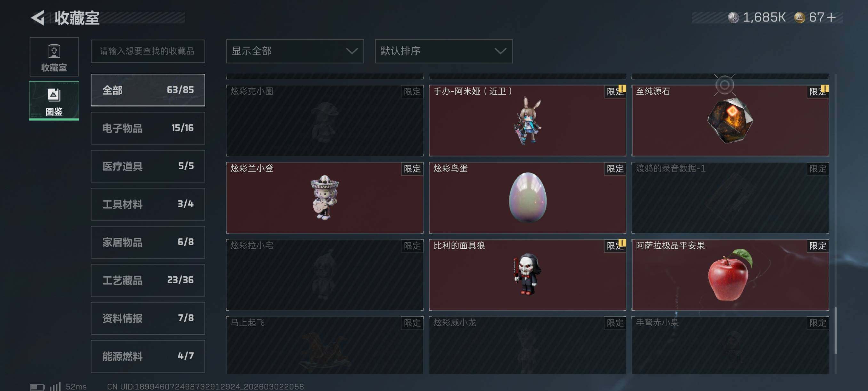Select the 图鉴 sidebar icon
The image size is (868, 391).
point(54,101)
